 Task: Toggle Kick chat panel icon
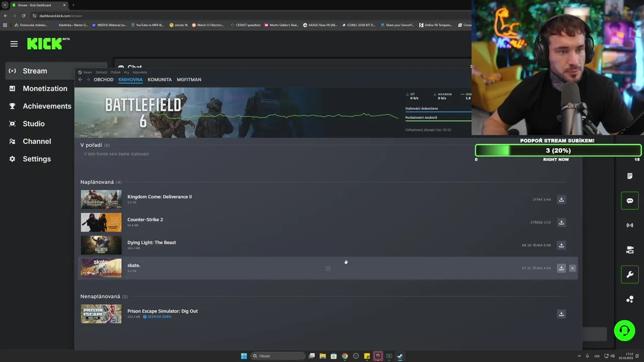(630, 201)
